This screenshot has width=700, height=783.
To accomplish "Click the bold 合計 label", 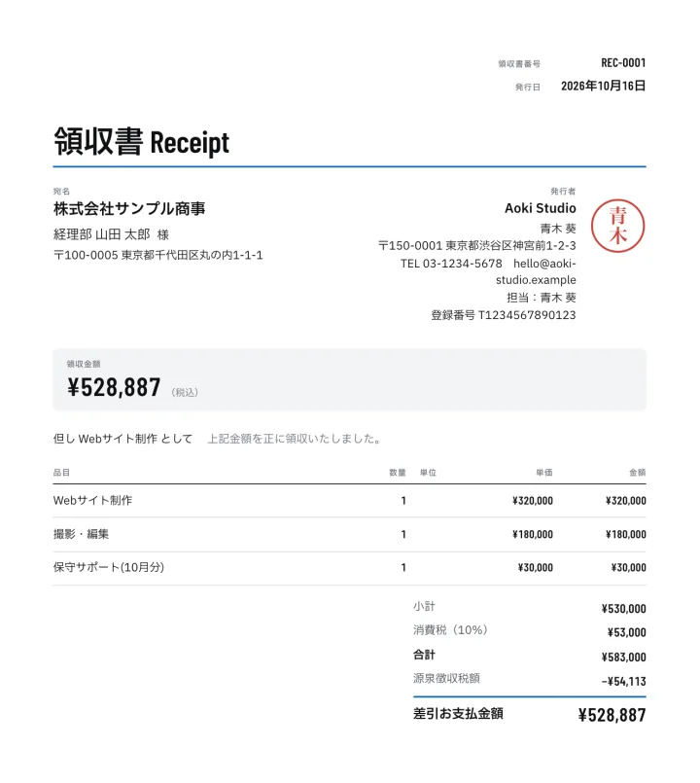I will pyautogui.click(x=425, y=655).
